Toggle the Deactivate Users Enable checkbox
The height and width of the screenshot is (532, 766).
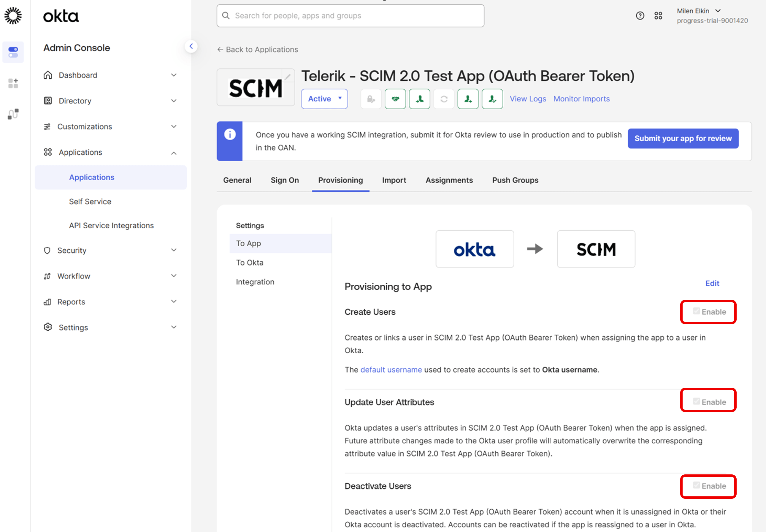click(696, 485)
